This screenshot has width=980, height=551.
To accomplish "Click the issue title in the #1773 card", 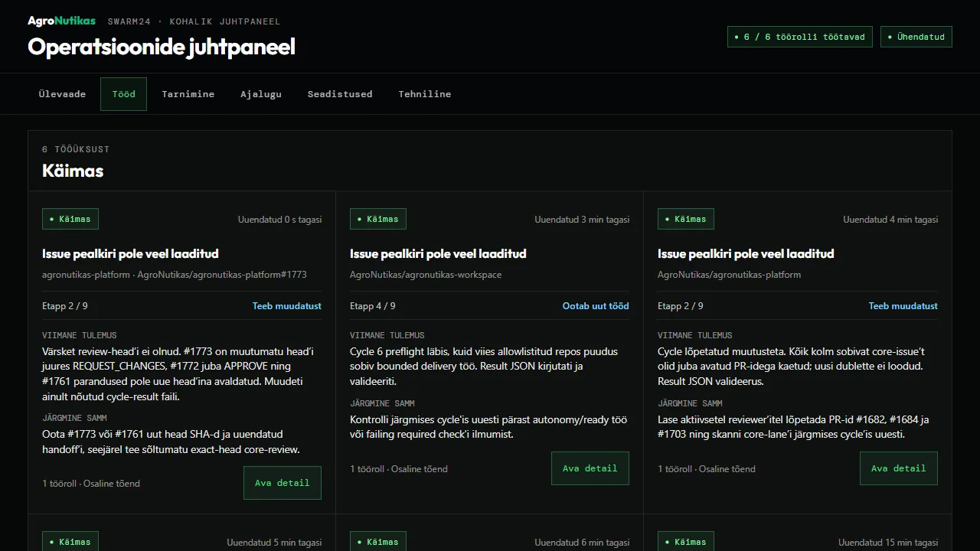I will point(130,253).
